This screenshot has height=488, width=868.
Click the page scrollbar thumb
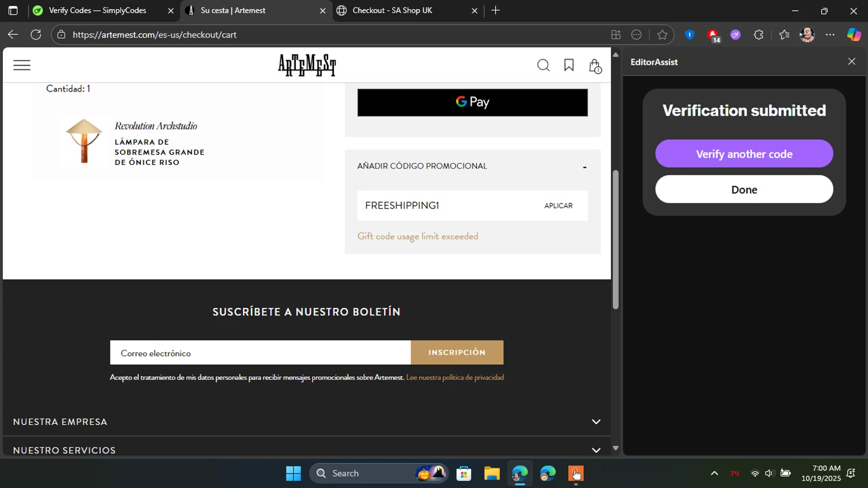pos(616,239)
